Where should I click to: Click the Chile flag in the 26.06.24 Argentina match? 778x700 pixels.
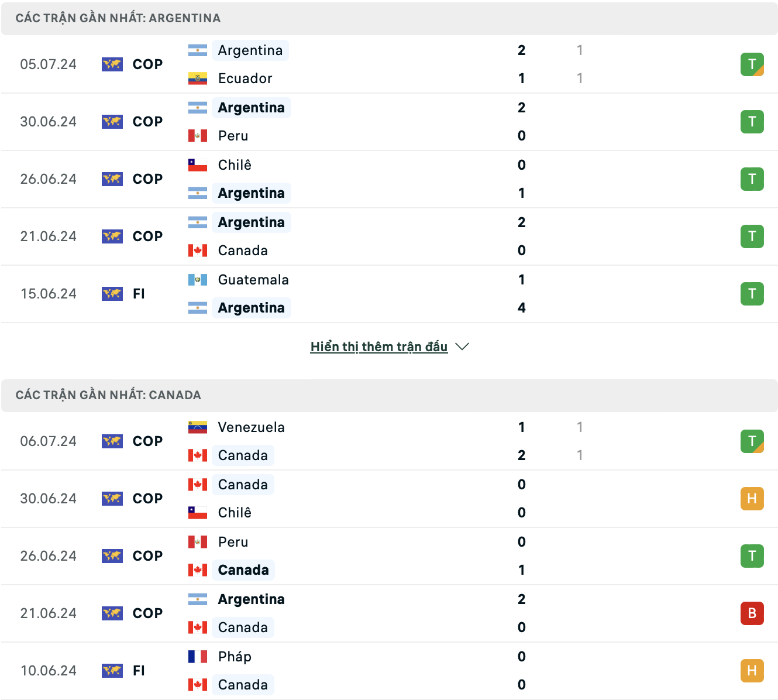[198, 165]
